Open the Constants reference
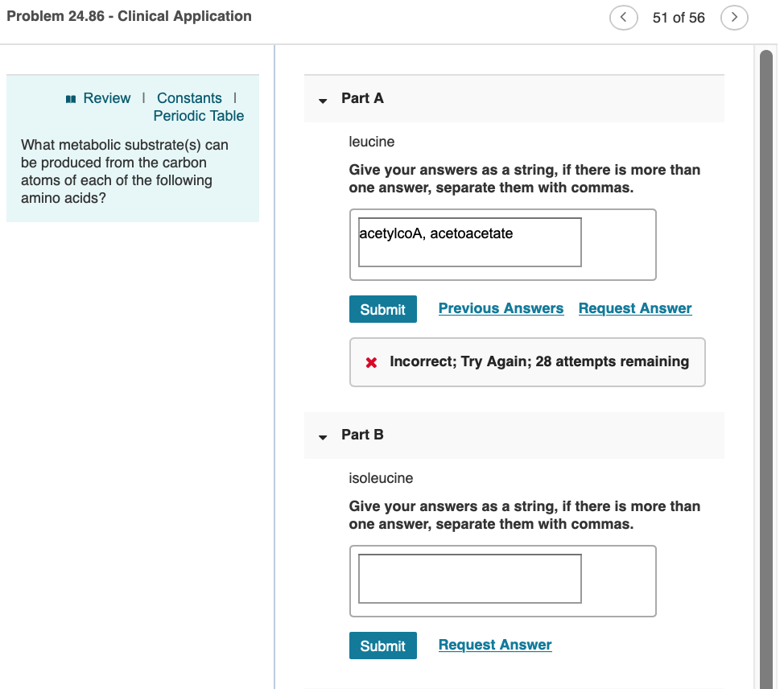The width and height of the screenshot is (784, 689). pos(189,97)
